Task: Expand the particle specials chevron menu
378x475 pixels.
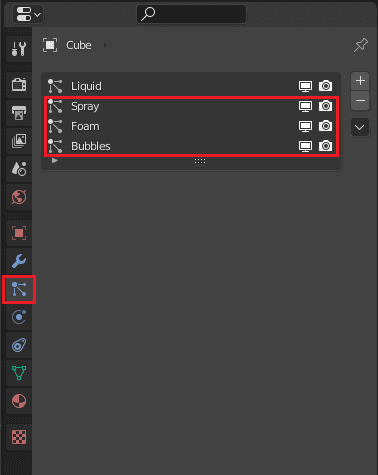Action: click(x=360, y=127)
